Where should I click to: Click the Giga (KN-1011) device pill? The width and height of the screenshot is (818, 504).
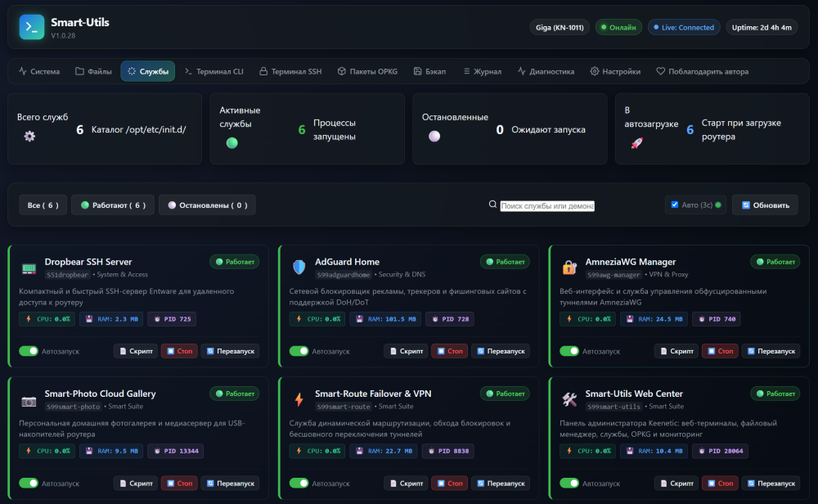(560, 27)
